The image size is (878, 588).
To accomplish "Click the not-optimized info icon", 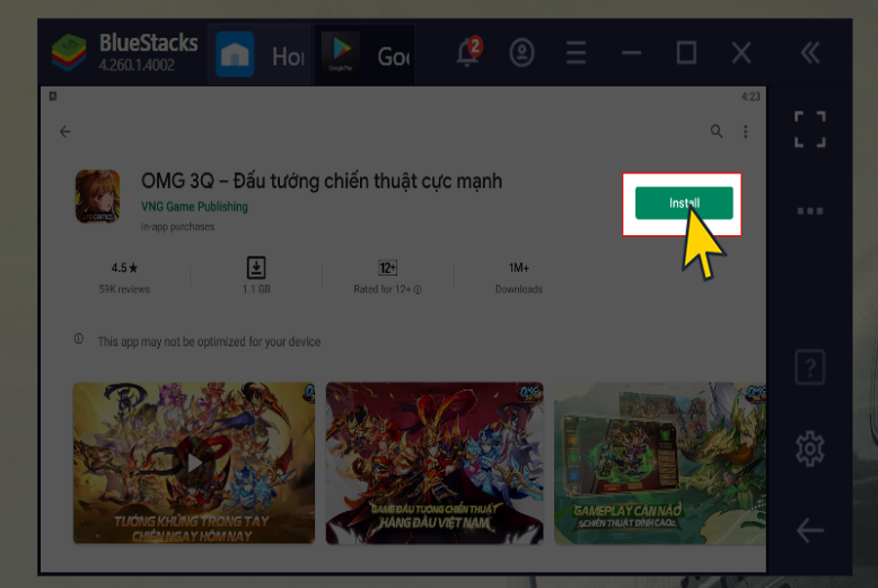I will coord(79,339).
